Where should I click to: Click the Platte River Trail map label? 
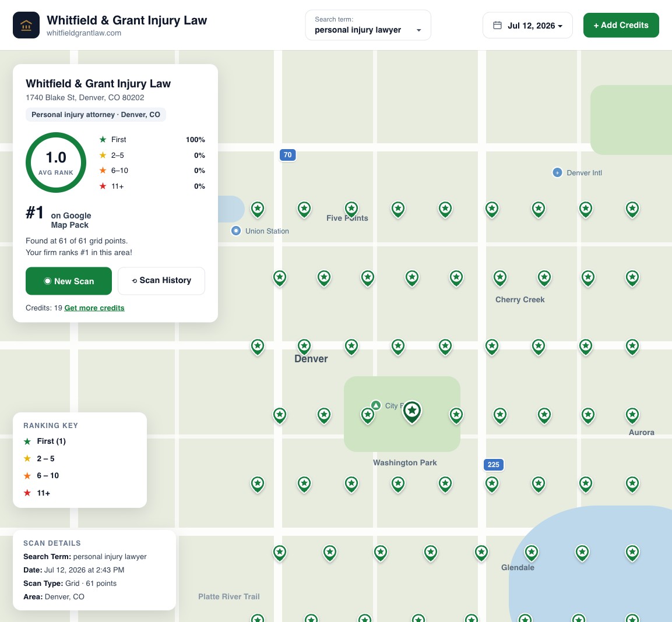229,597
